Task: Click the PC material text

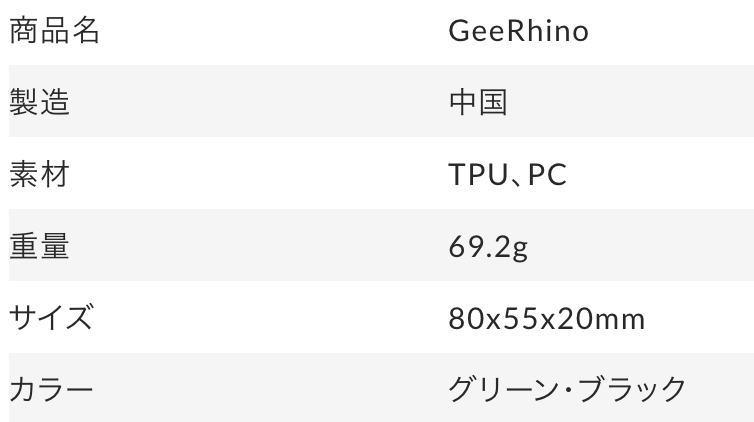Action: point(547,175)
